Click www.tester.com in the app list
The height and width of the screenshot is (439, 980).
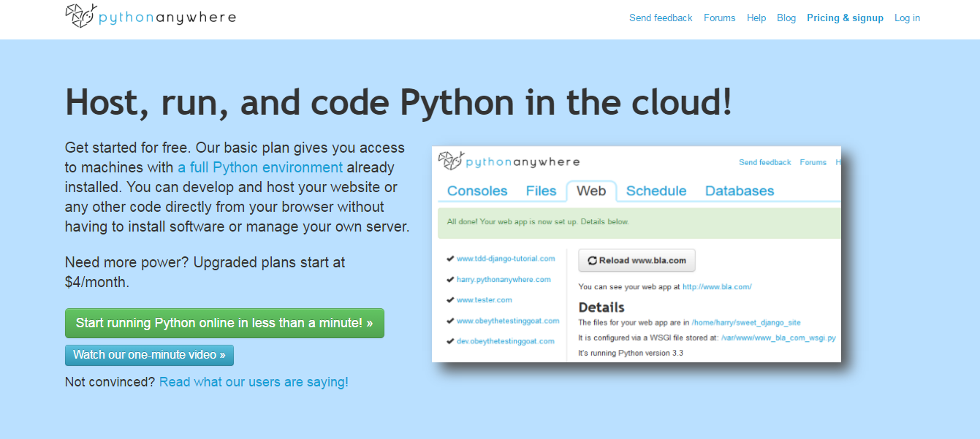coord(485,299)
